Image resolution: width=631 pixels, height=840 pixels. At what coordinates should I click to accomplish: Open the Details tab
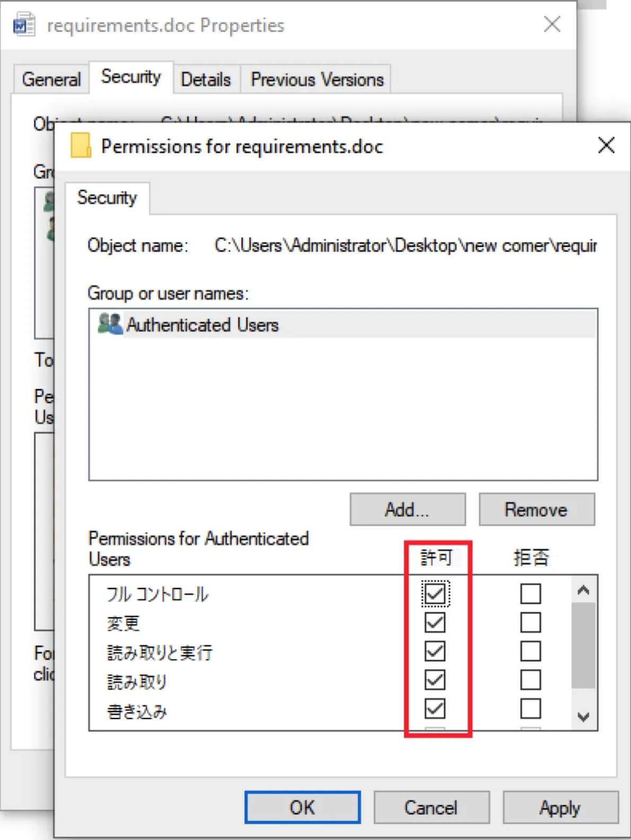206,79
